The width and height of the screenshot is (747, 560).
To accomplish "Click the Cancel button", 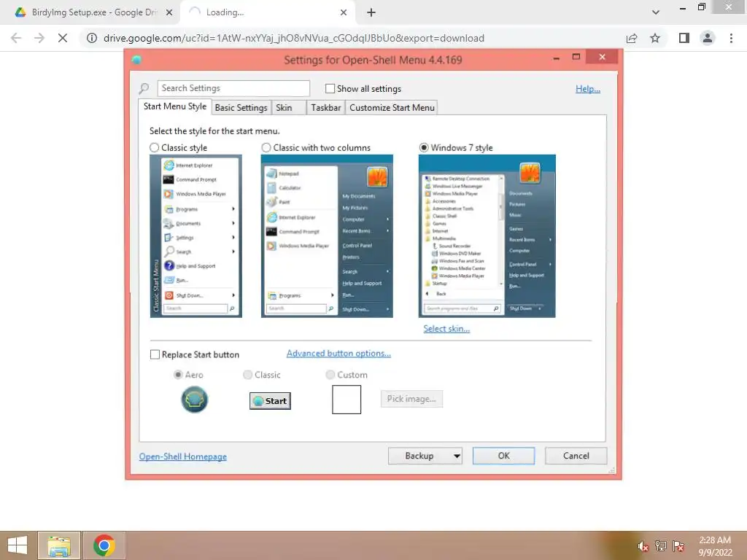I will 576,456.
